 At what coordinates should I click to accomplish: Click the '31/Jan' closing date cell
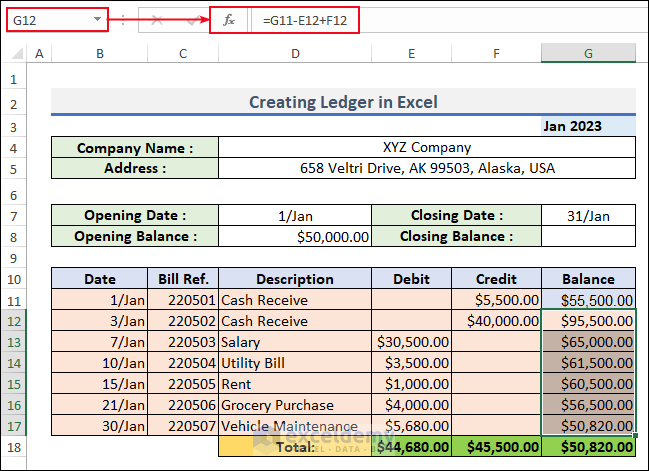tap(588, 215)
